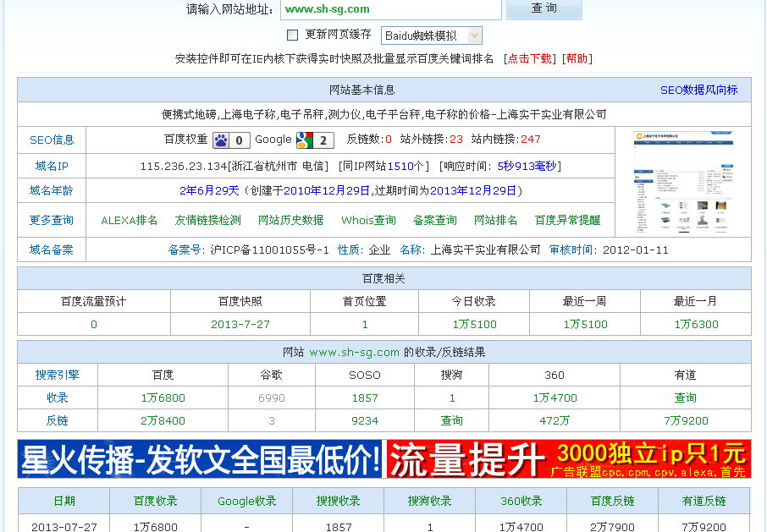Click 最近一月 value 1万6300
Viewport: 767px width, 532px height.
696,325
